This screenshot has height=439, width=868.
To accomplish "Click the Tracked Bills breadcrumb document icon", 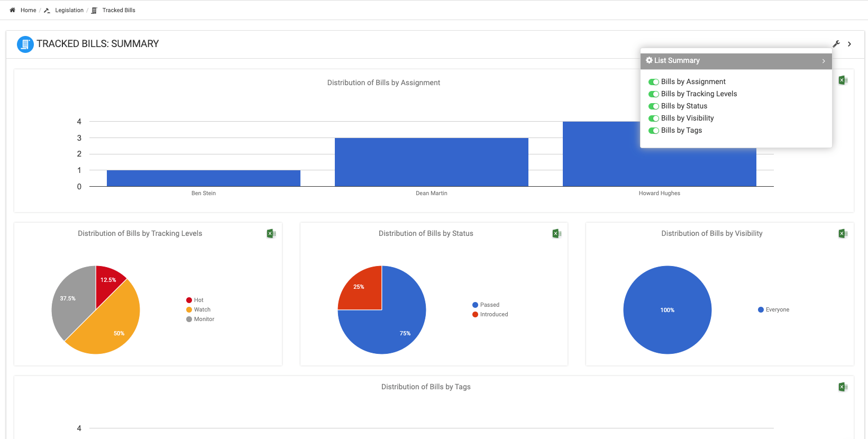I will [94, 10].
